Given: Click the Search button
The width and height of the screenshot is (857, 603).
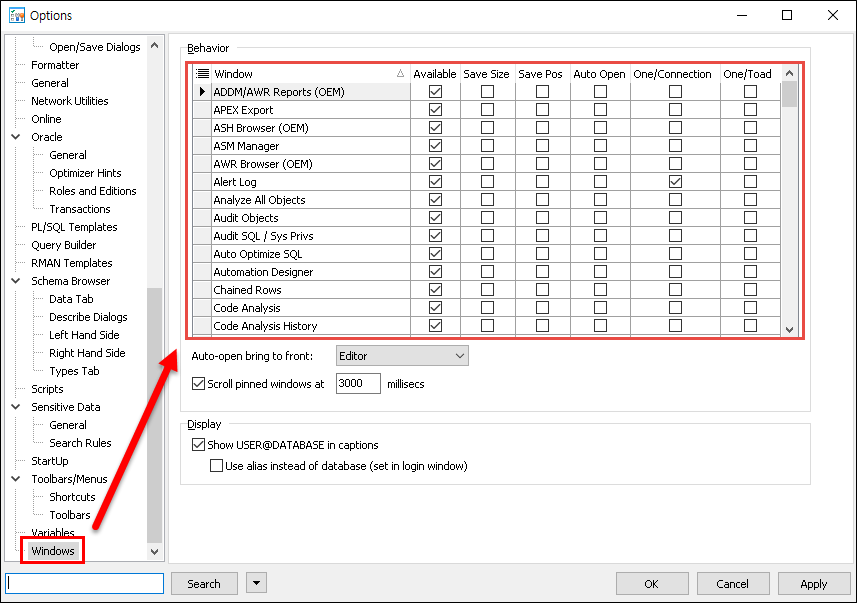Looking at the screenshot, I should (x=204, y=583).
